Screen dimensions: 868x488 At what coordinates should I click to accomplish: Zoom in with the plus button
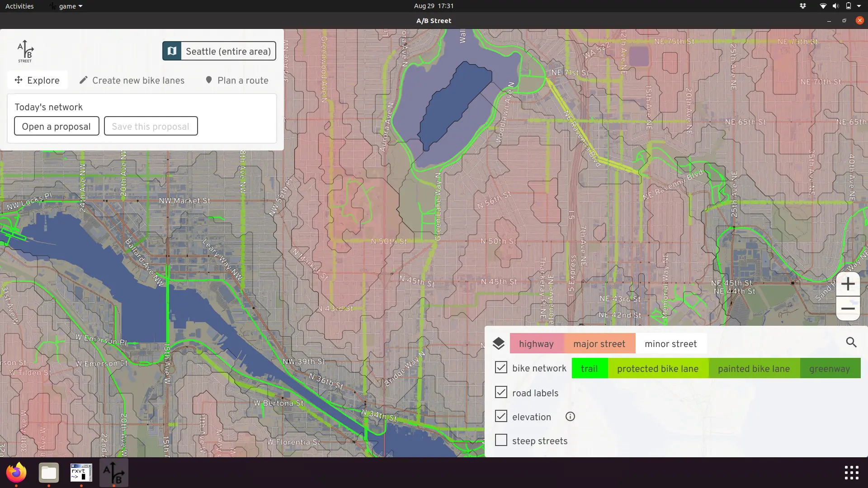(x=848, y=284)
